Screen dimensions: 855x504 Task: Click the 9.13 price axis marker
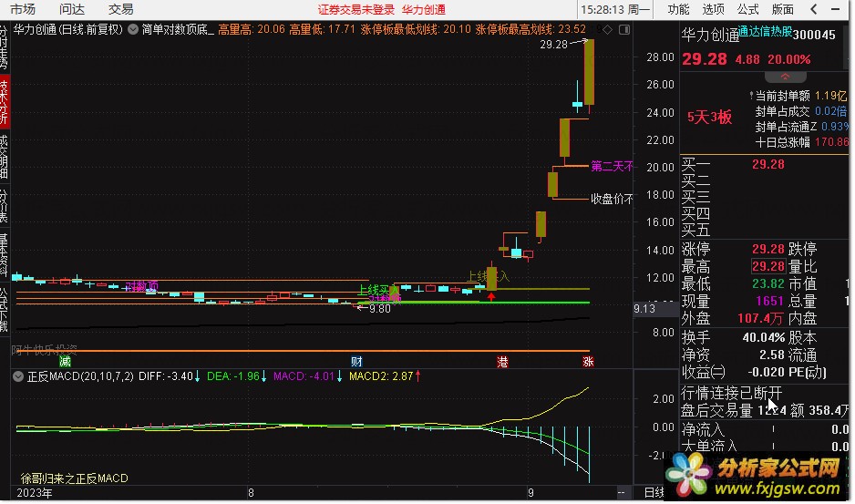[644, 309]
